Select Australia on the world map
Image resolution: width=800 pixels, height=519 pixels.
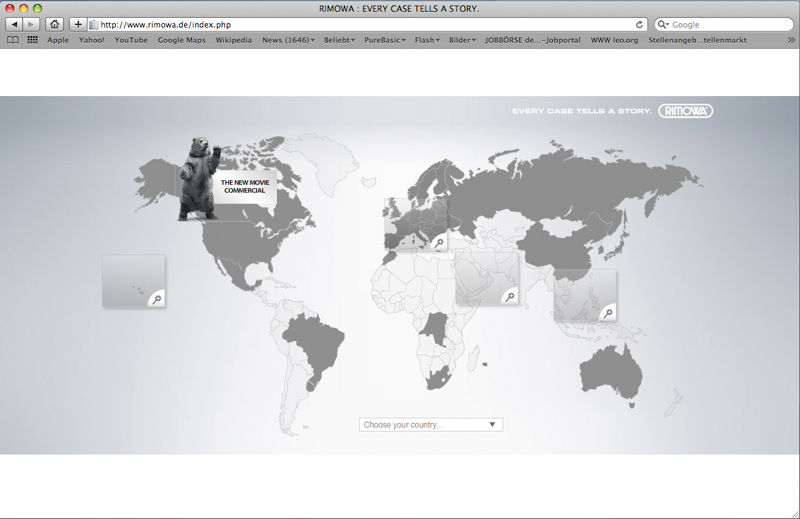(610, 373)
